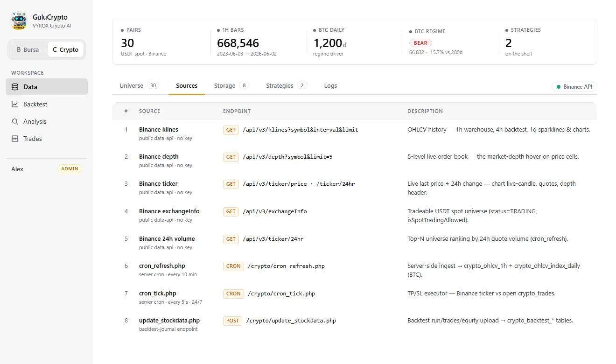616x364 pixels.
Task: Switch to Bursa market
Action: tap(28, 49)
